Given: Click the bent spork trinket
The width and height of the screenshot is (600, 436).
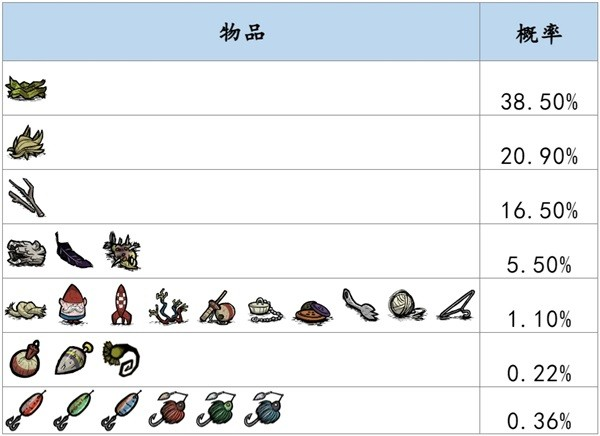Looking at the screenshot, I should click(x=360, y=305).
